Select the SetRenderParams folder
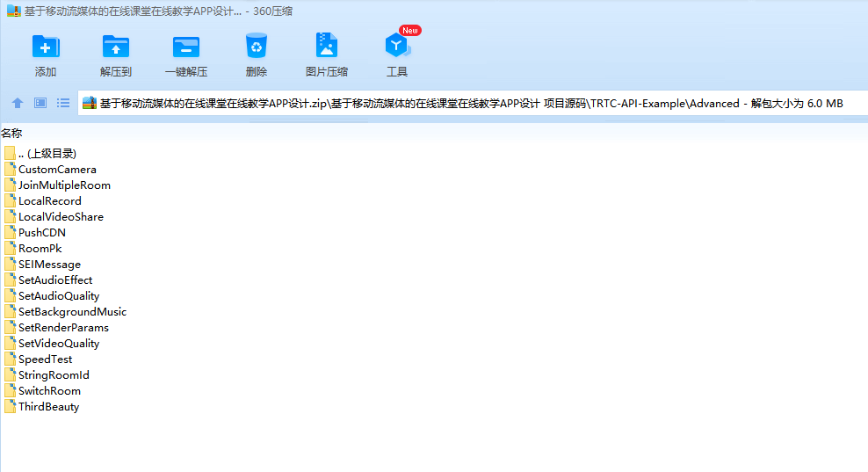This screenshot has height=472, width=868. [56, 327]
